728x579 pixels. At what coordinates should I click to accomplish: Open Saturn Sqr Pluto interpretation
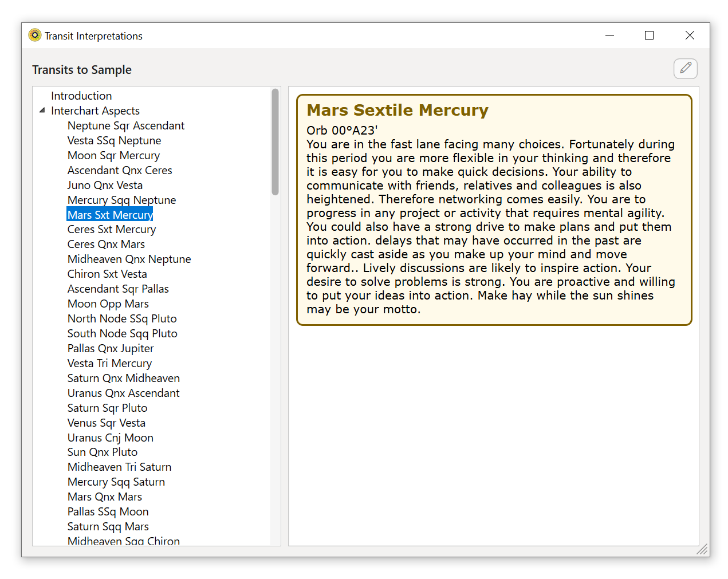pos(107,408)
